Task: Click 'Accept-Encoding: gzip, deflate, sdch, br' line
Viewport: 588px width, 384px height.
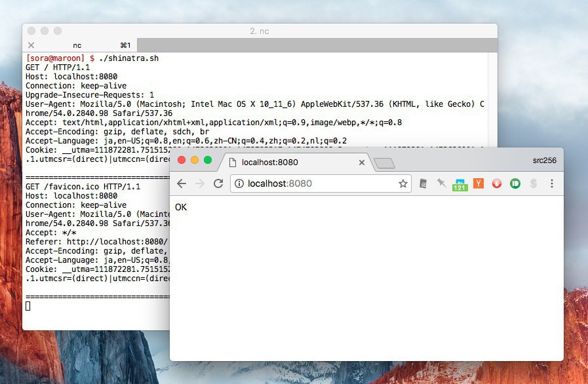Action: (x=117, y=132)
